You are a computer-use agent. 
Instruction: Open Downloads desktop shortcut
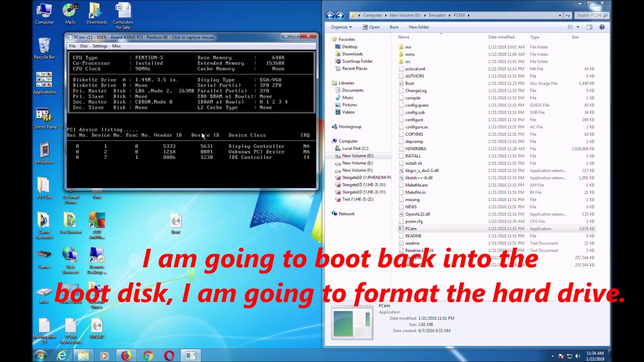(97, 14)
